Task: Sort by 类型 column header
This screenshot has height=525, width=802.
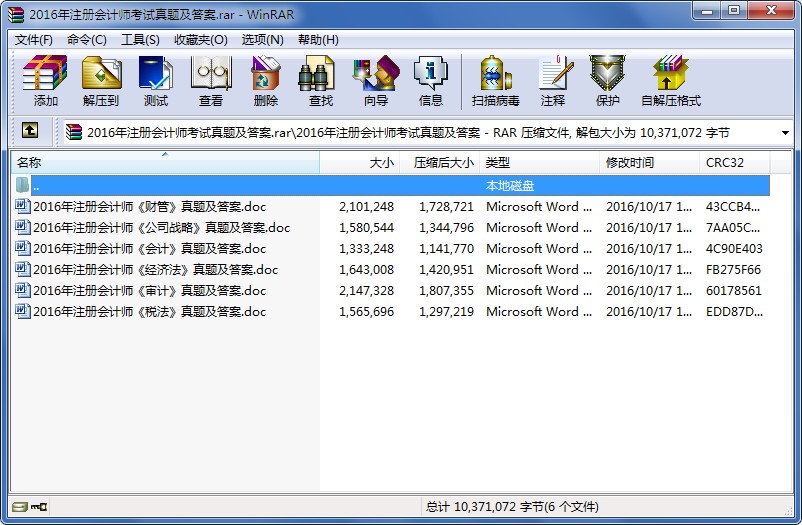Action: pyautogui.click(x=539, y=163)
